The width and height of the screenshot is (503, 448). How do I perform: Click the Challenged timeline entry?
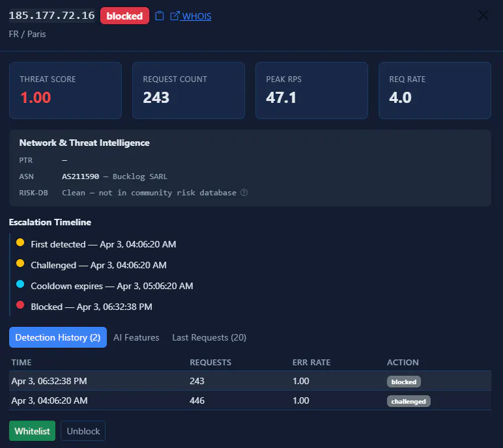tap(98, 265)
